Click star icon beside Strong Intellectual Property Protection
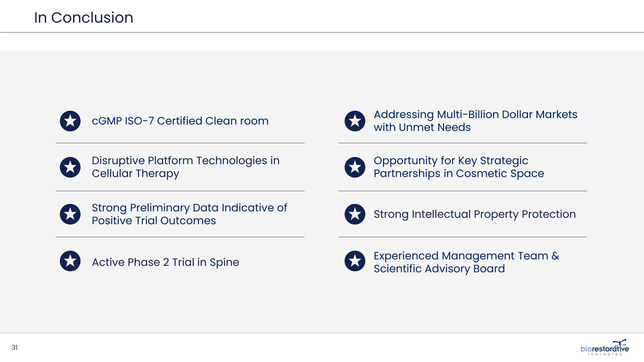644x362 pixels. pos(355,214)
